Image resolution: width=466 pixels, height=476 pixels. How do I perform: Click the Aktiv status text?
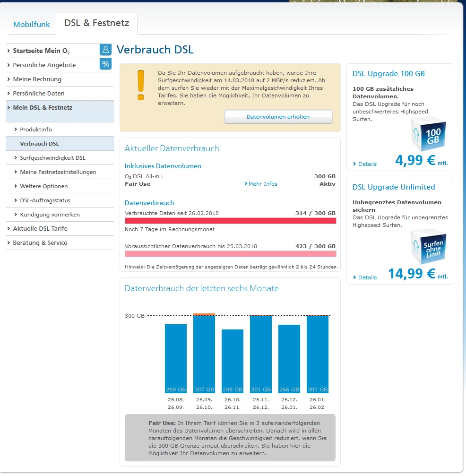327,184
